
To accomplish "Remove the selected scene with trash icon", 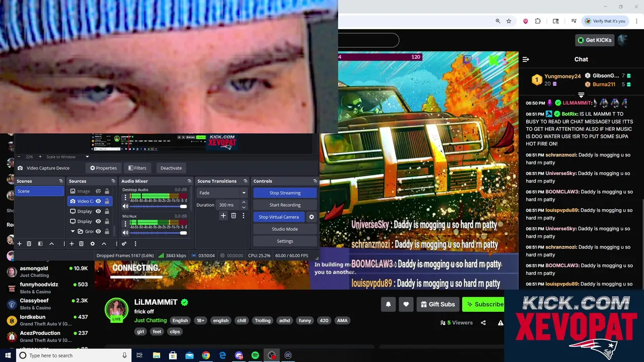I will [29, 244].
